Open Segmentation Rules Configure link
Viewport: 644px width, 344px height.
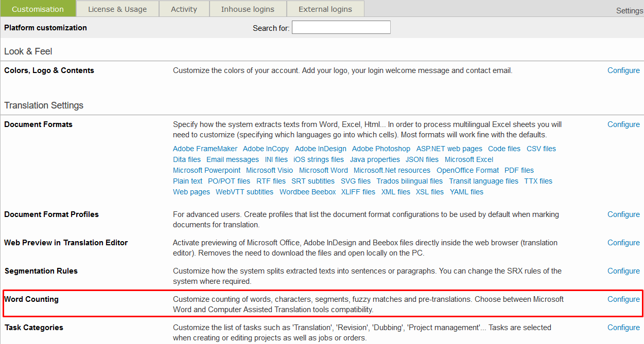[x=623, y=271]
